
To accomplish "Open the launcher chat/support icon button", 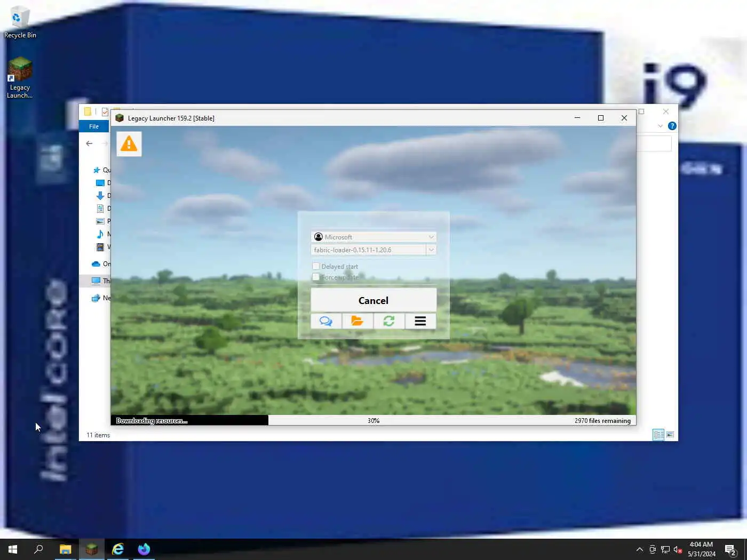I will tap(326, 321).
